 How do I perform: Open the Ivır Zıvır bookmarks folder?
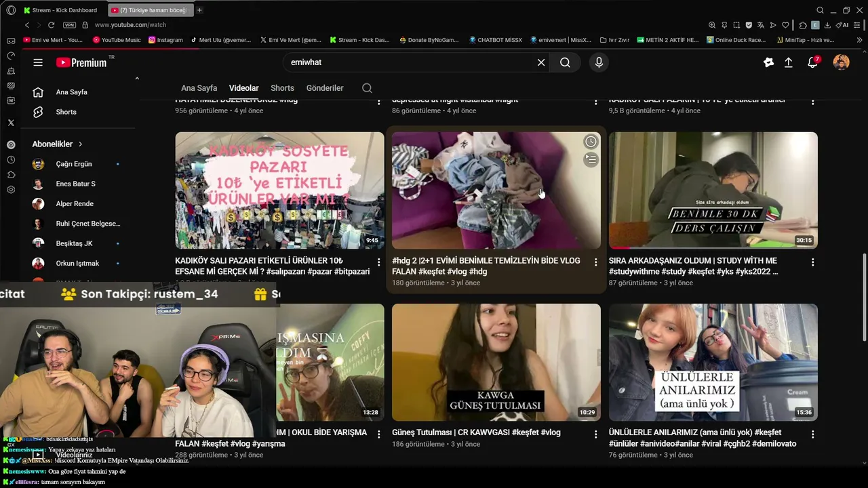[614, 40]
